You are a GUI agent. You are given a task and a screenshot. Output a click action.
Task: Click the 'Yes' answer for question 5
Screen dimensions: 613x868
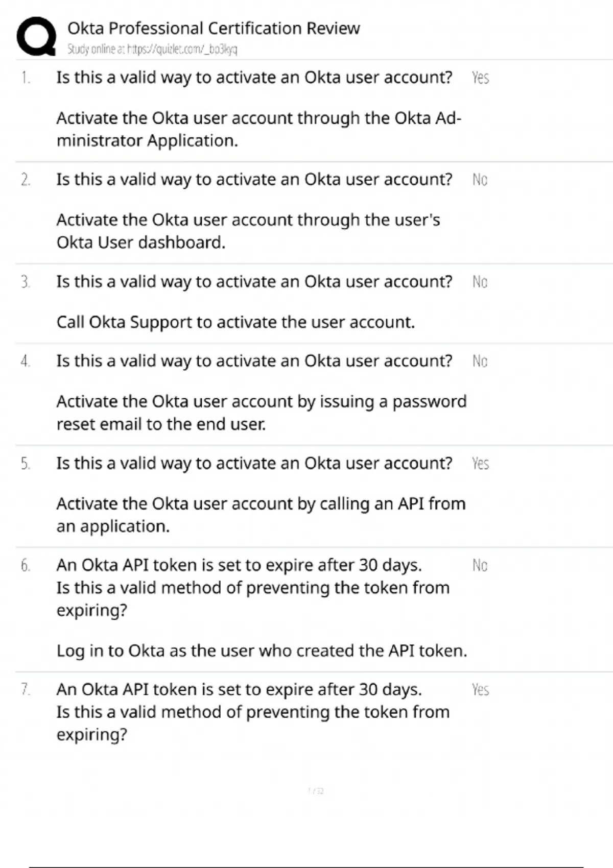pyautogui.click(x=480, y=464)
